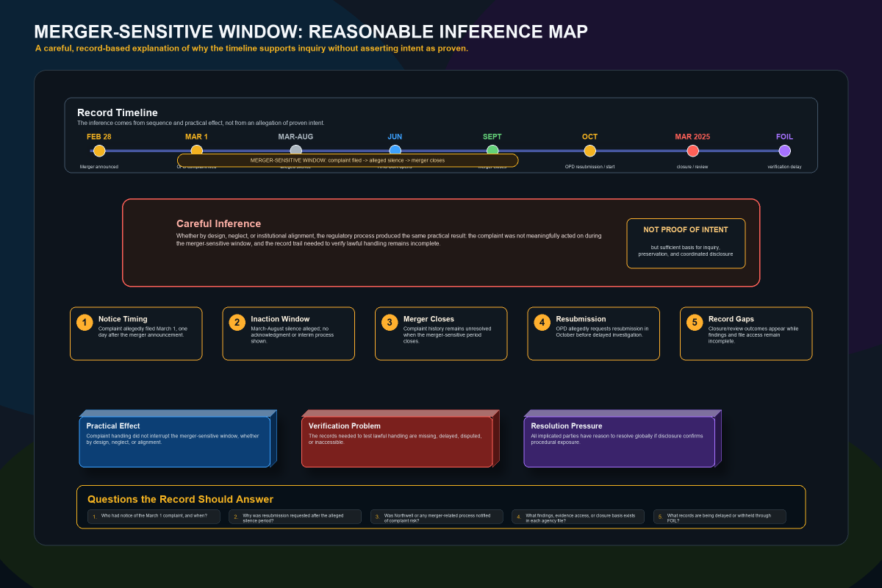Click the number 5 badge on Record Gaps
The image size is (882, 588).
pyautogui.click(x=695, y=323)
